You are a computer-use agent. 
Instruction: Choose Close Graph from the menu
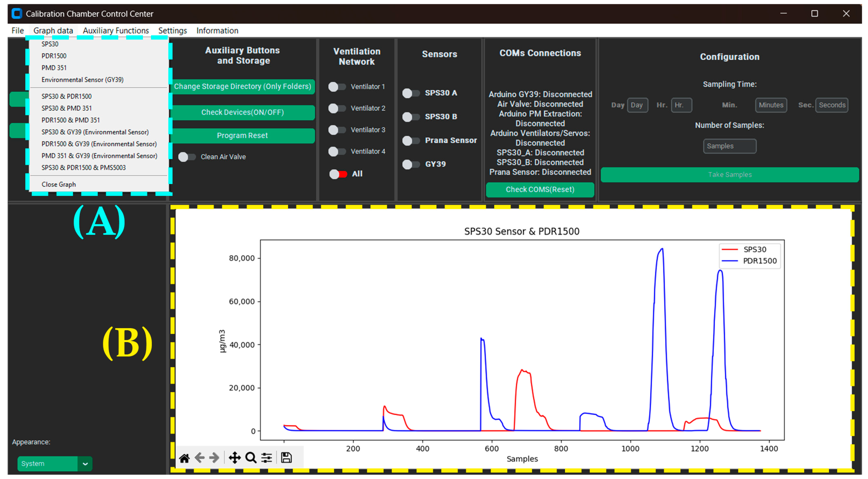tap(59, 185)
